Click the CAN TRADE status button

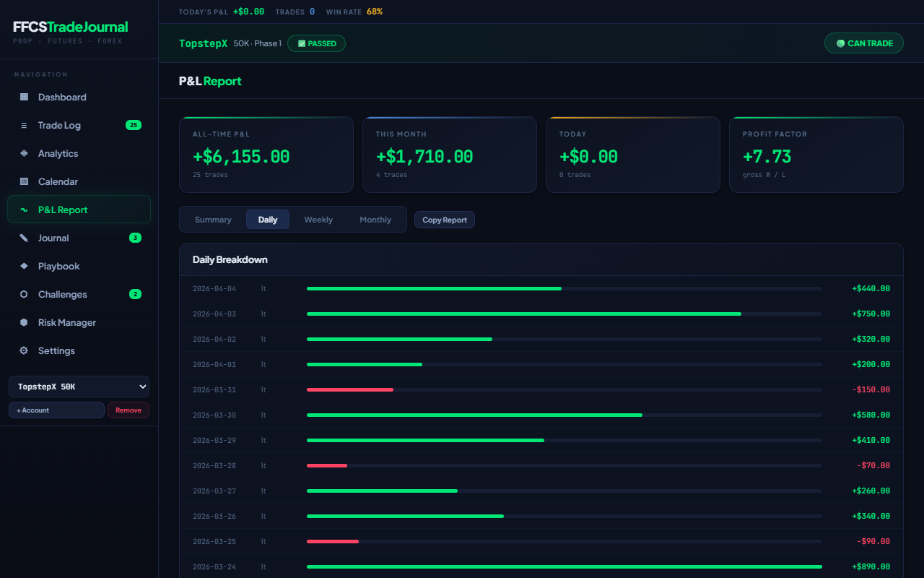[864, 43]
